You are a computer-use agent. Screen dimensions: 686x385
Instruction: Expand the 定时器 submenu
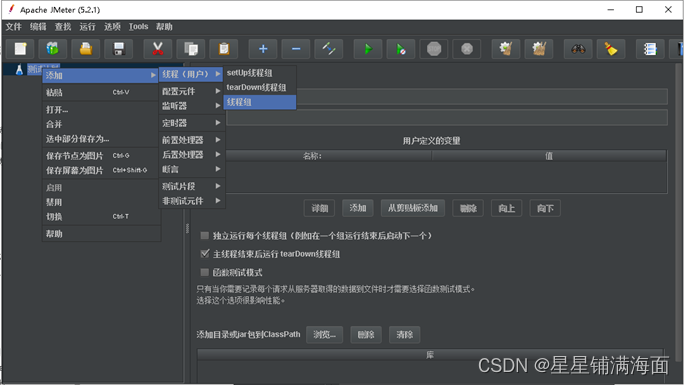tap(191, 123)
